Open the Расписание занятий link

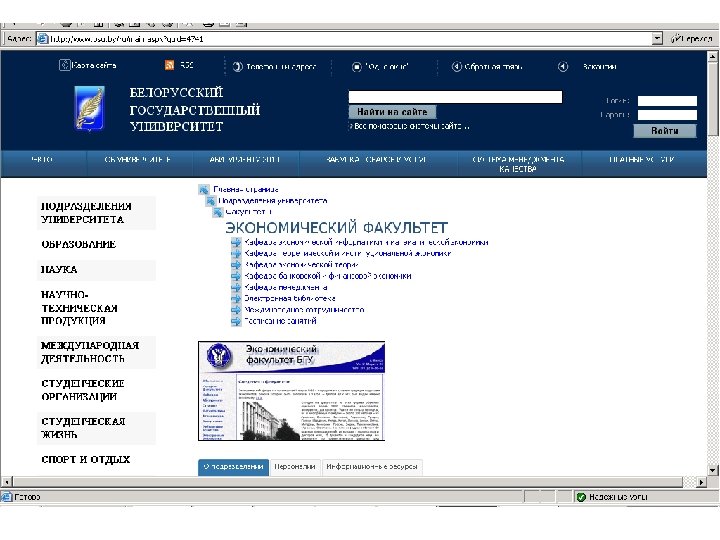tap(280, 321)
